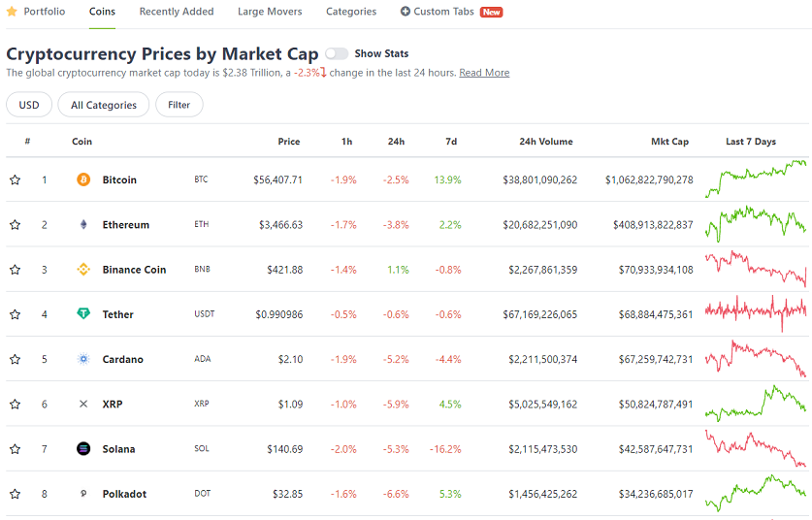This screenshot has height=520, width=812.
Task: Open XRP's 7-day sparkline chart
Action: click(x=756, y=403)
